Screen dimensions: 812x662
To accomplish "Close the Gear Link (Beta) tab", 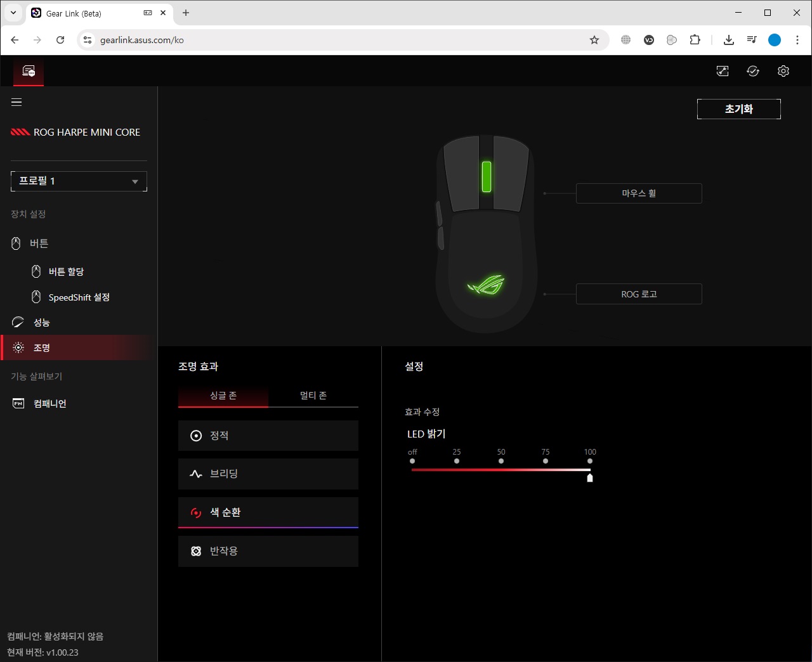I will tap(163, 13).
